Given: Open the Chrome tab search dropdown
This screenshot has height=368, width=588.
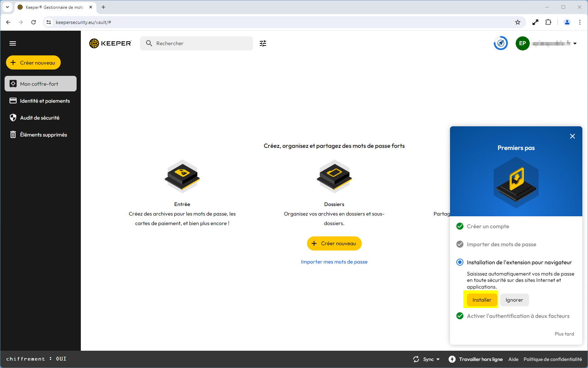Looking at the screenshot, I should coord(7,7).
